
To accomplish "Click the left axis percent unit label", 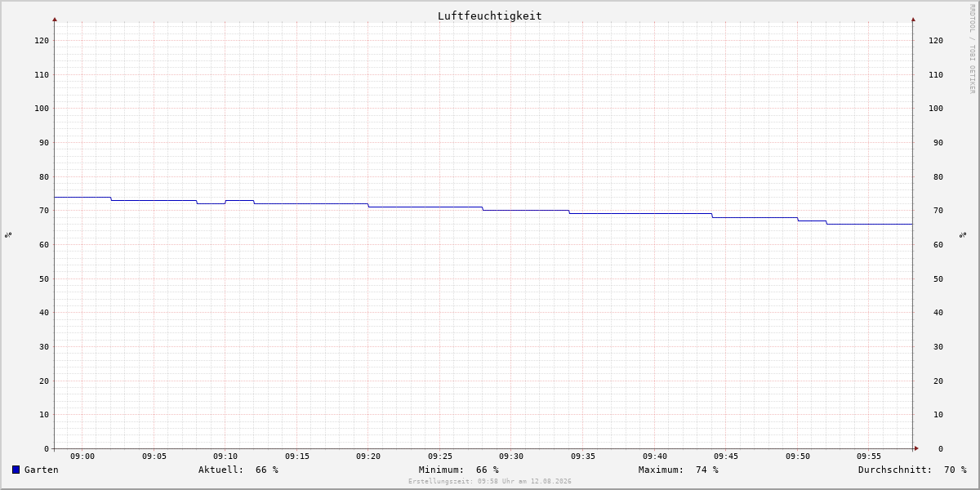I will (8, 234).
